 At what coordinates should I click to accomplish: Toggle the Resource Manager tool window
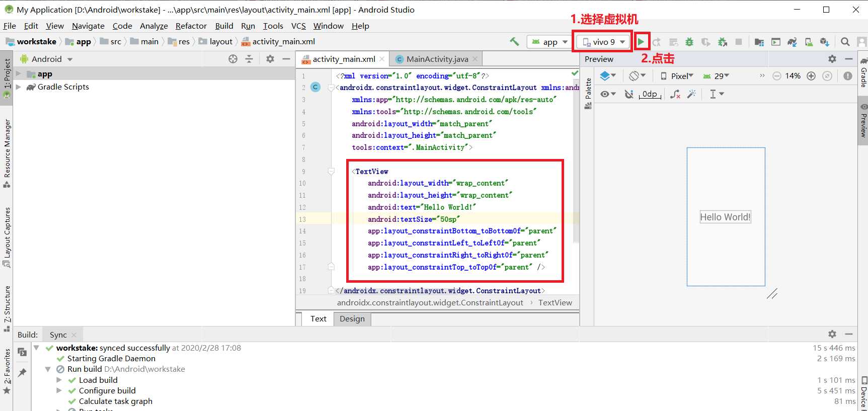point(7,153)
